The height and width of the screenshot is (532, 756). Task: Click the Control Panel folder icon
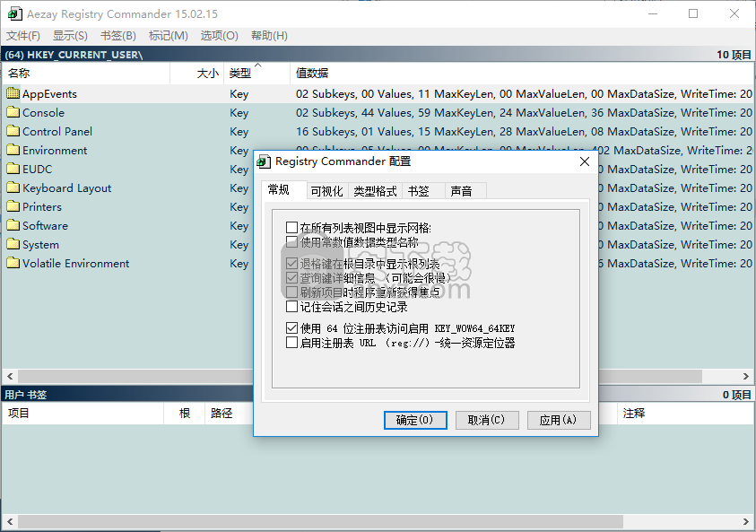(x=13, y=131)
